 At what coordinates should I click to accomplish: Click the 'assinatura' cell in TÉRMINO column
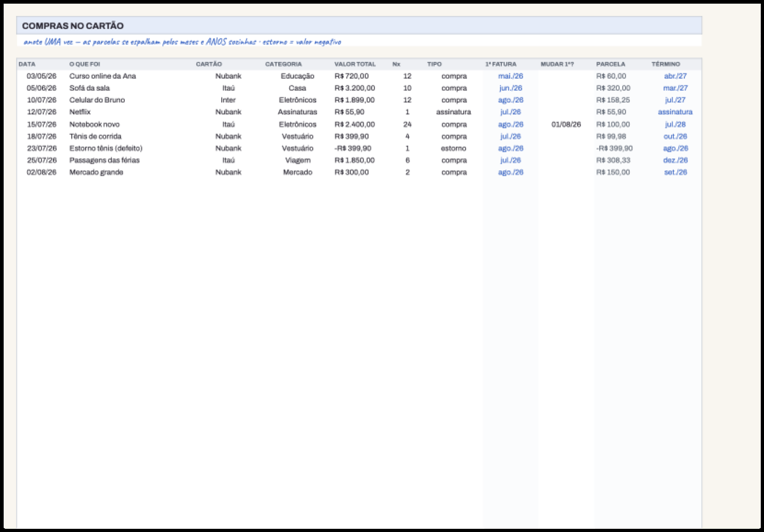pyautogui.click(x=675, y=112)
